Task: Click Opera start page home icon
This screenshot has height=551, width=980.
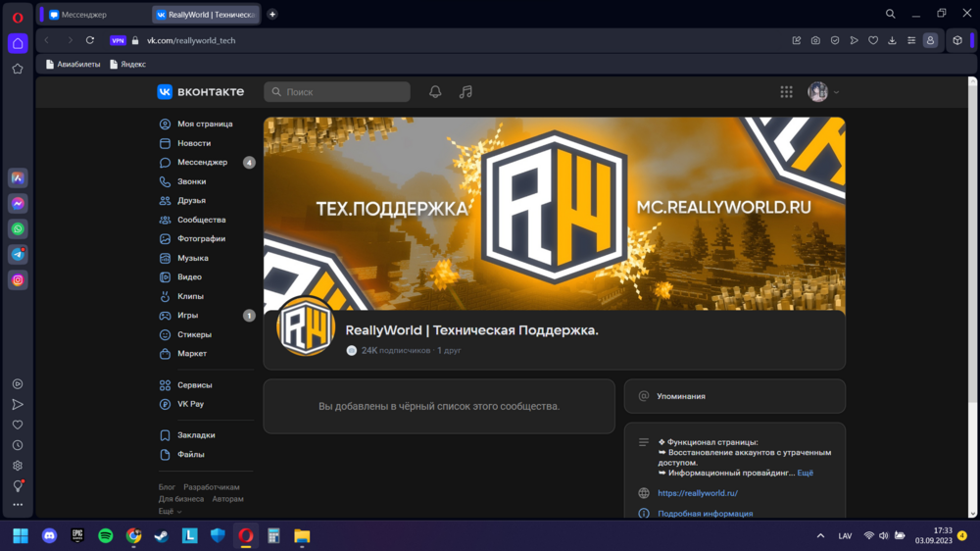Action: [x=18, y=43]
